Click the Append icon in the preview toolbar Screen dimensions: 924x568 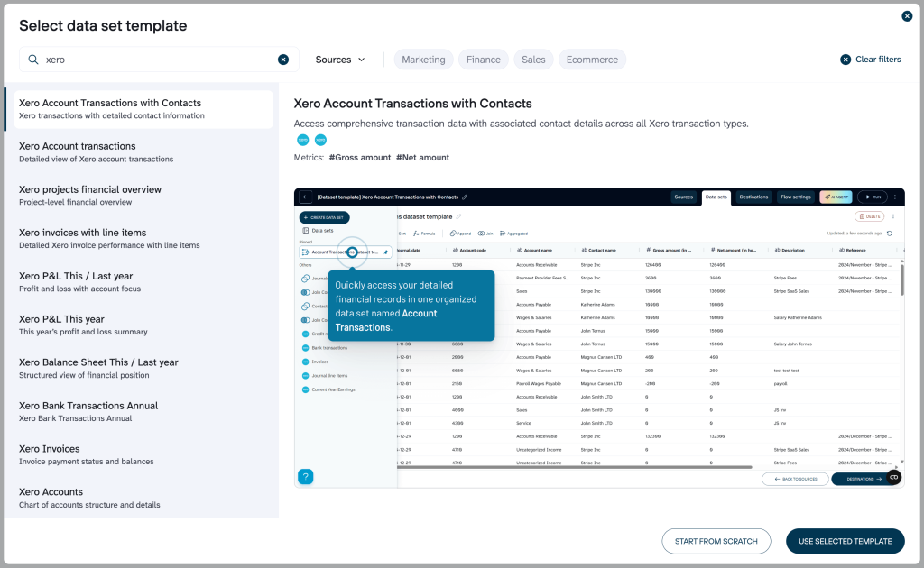[462, 233]
